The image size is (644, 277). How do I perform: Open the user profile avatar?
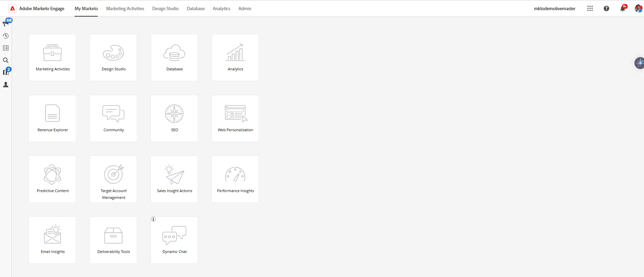click(x=639, y=8)
